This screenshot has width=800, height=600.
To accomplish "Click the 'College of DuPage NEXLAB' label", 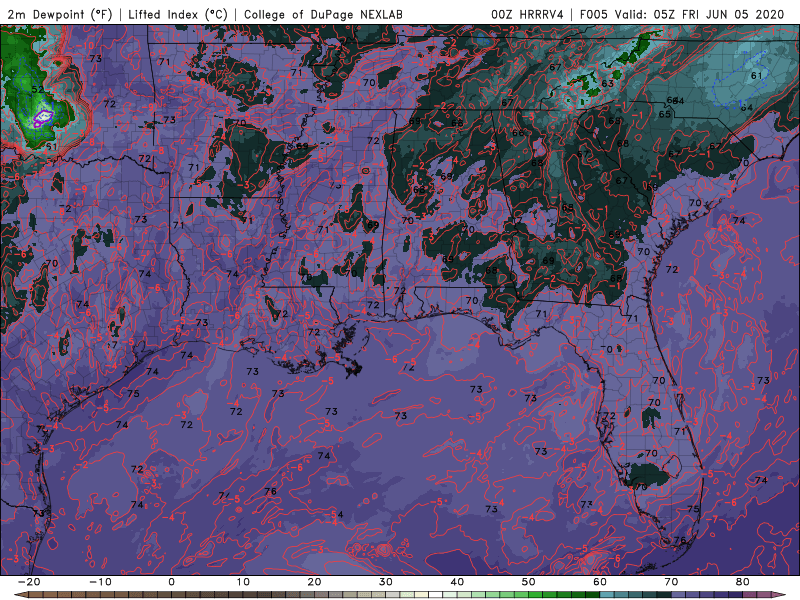I will pos(323,14).
